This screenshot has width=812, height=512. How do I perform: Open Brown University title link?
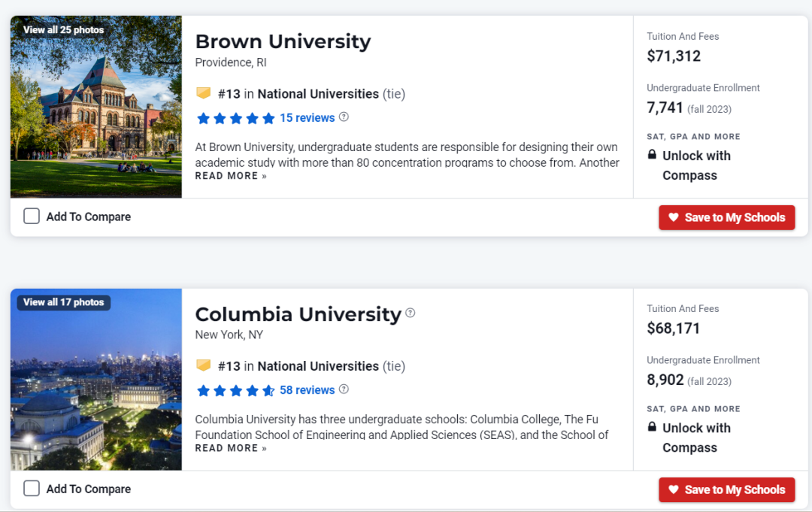(x=283, y=41)
